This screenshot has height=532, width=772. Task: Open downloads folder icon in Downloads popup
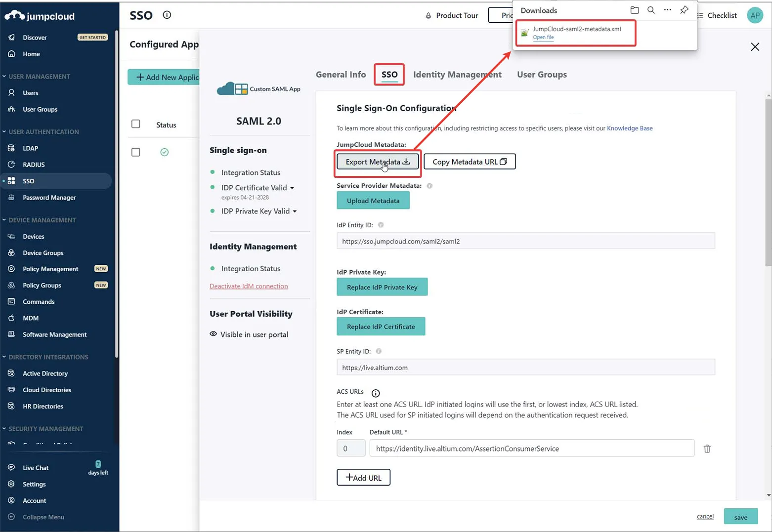coord(635,10)
